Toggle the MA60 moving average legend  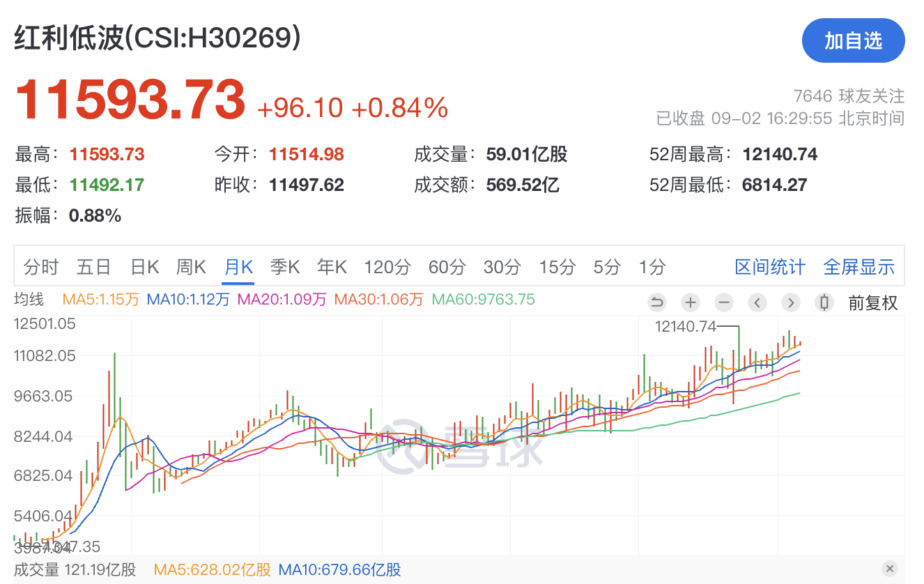tap(483, 300)
